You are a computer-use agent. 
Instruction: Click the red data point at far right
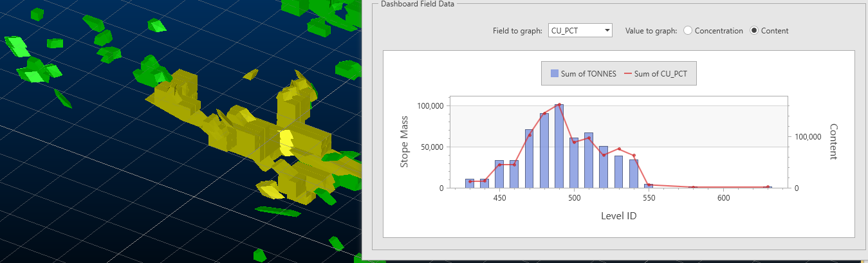(x=767, y=187)
